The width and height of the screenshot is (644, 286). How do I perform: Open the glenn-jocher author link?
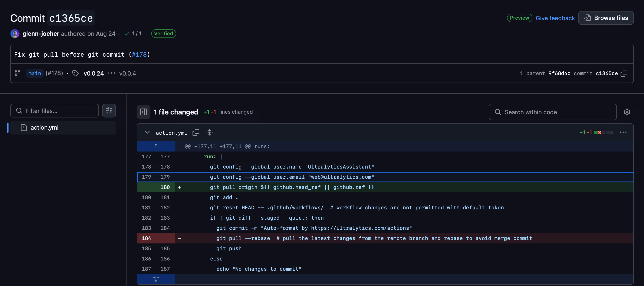(41, 33)
